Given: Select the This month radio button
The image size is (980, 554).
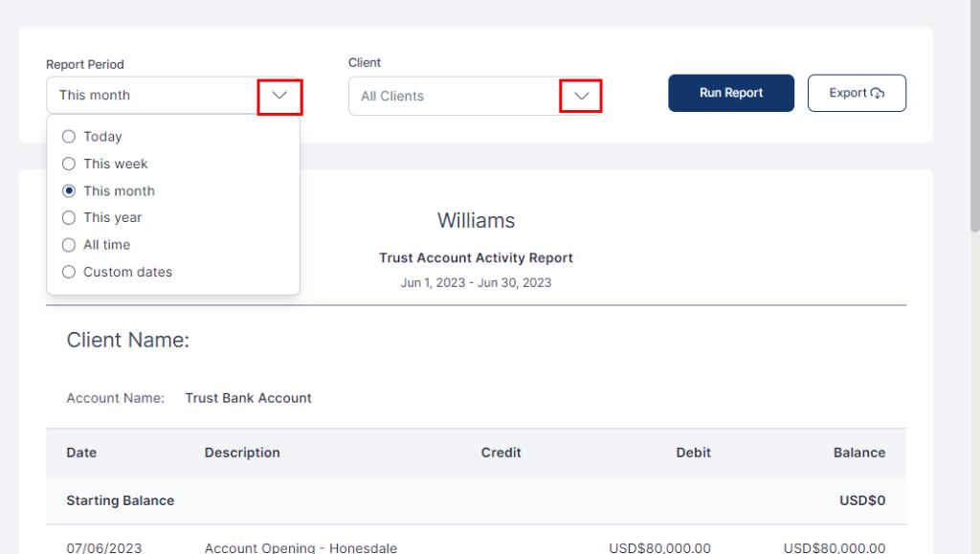Looking at the screenshot, I should pyautogui.click(x=69, y=191).
